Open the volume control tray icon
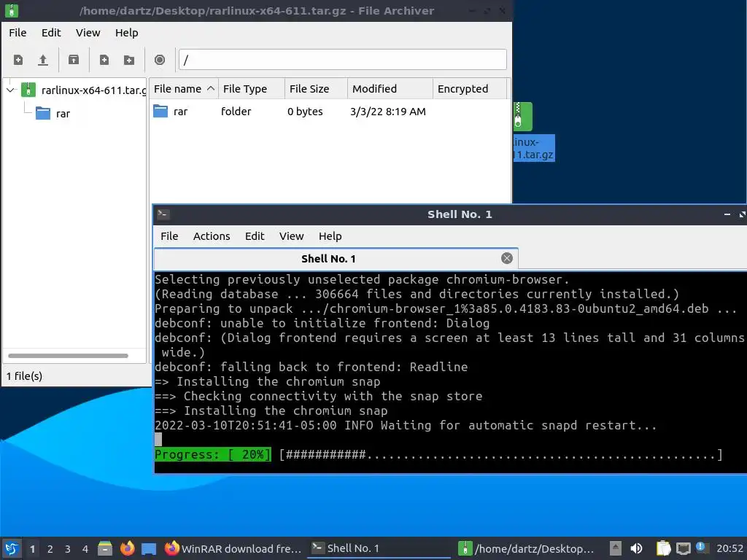The image size is (747, 560). tap(636, 548)
